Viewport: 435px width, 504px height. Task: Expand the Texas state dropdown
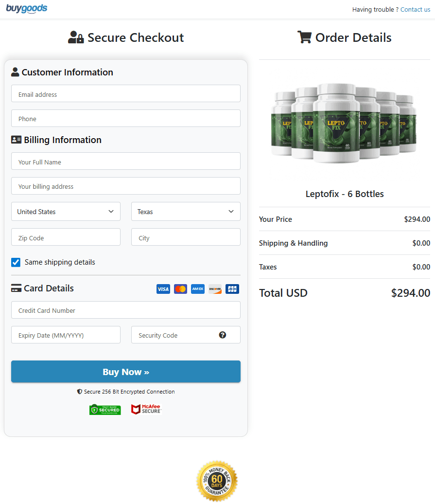tap(186, 212)
